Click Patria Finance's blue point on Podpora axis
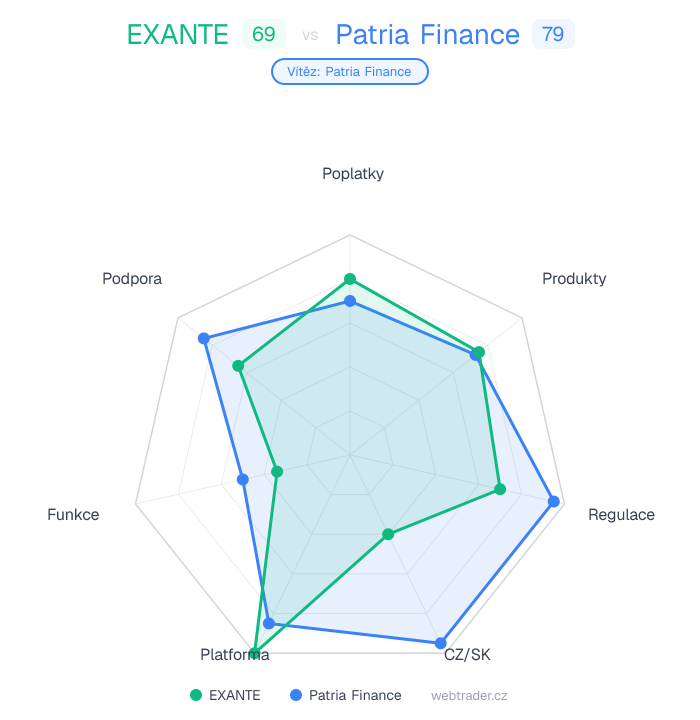This screenshot has height=720, width=700. click(204, 339)
